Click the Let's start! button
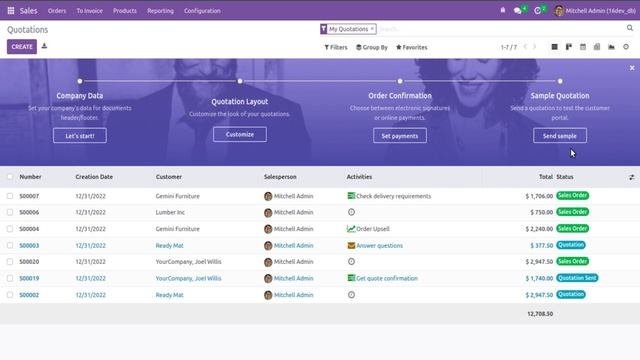The image size is (640, 360). coord(80,136)
